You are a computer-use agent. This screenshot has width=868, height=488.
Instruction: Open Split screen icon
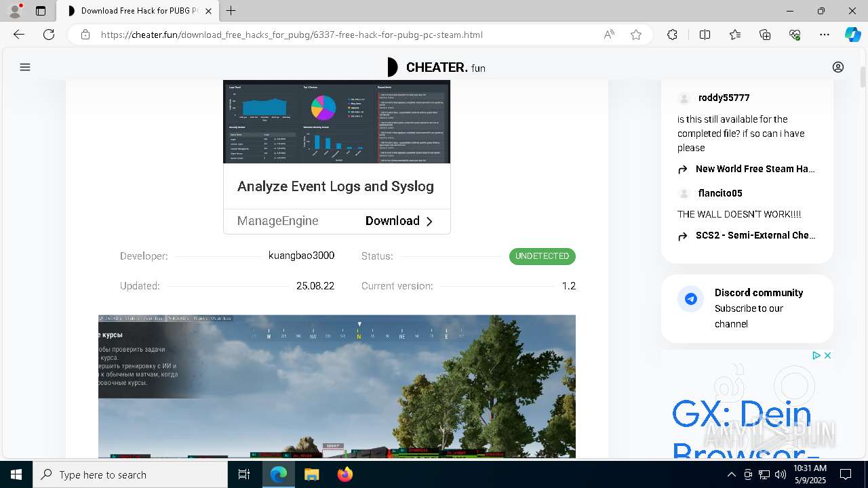[x=705, y=35]
